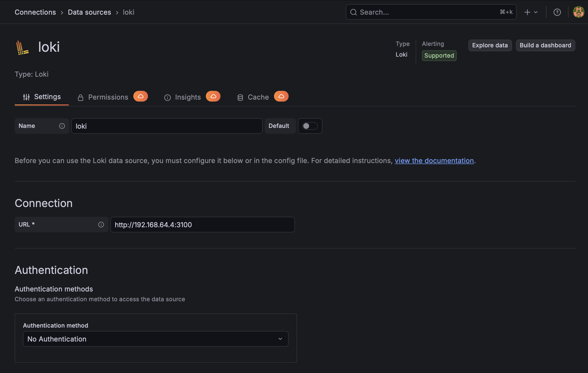Click the URL input field

coord(202,225)
